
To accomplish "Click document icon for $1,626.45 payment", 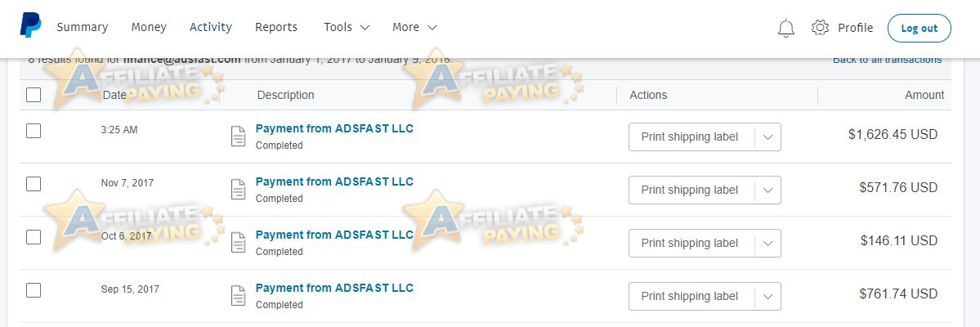I will click(x=238, y=137).
